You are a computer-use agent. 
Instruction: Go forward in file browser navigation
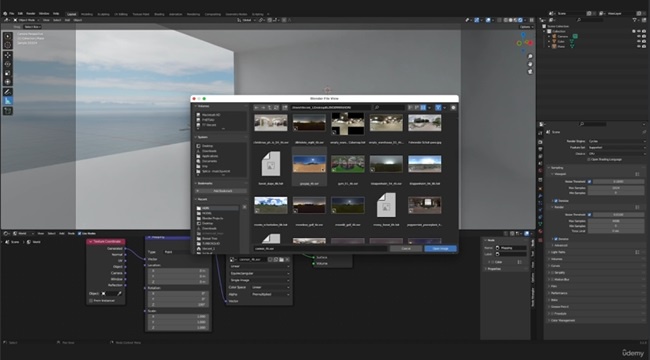tap(263, 107)
